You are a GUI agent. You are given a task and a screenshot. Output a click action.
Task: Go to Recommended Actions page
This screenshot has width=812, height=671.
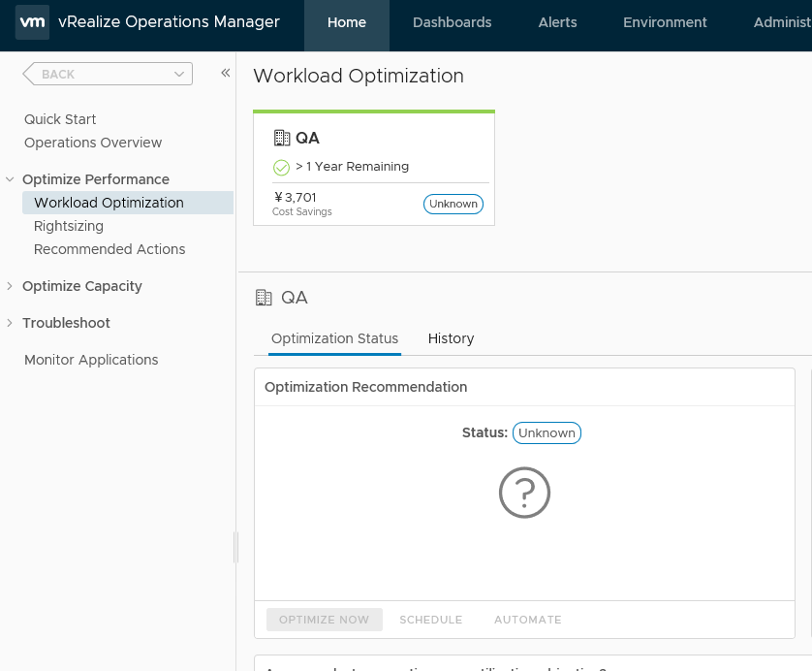pyautogui.click(x=109, y=249)
